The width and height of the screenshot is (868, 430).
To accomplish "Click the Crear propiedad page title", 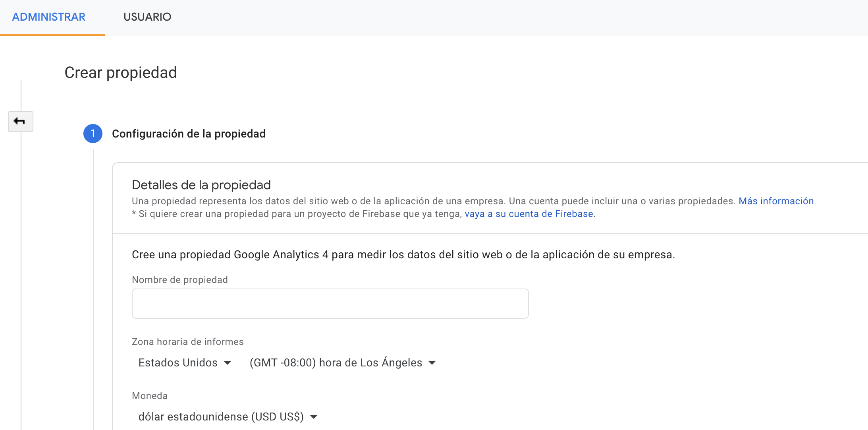I will (x=121, y=73).
